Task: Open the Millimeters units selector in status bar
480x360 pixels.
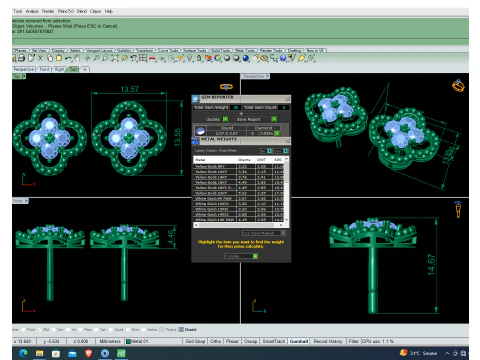Action: (110, 341)
